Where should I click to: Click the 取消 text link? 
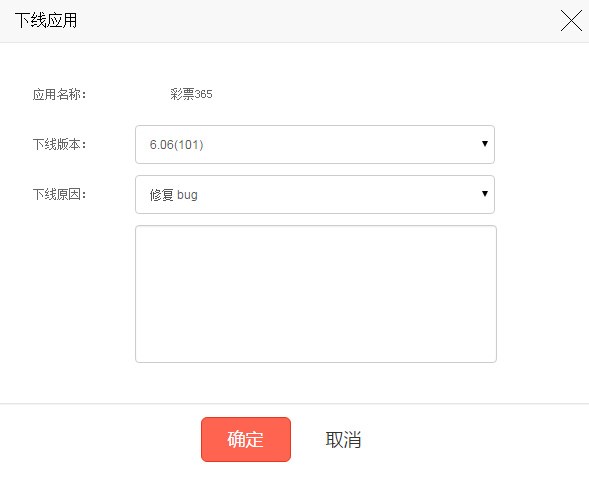point(343,439)
